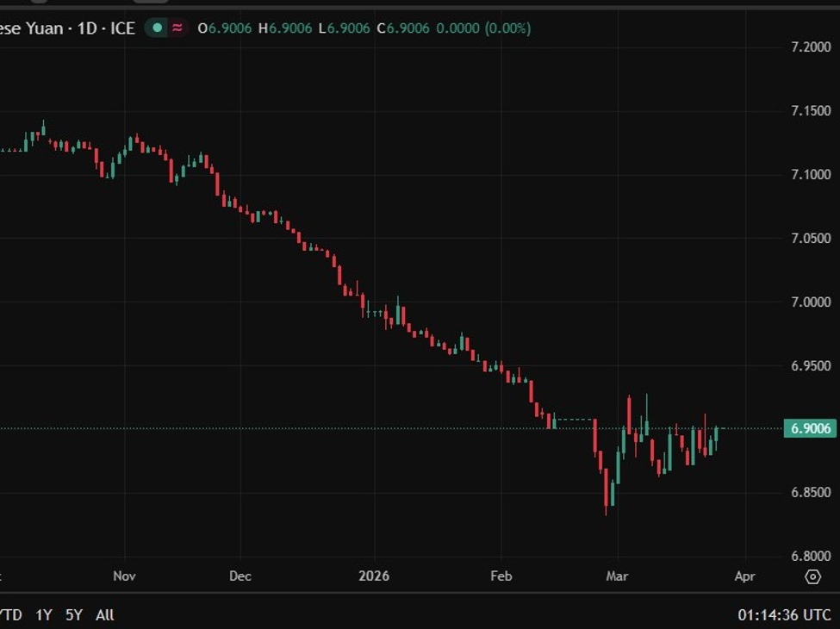Screen dimensions: 840x629
Task: Click the Apr label on the time axis
Action: pyautogui.click(x=744, y=576)
